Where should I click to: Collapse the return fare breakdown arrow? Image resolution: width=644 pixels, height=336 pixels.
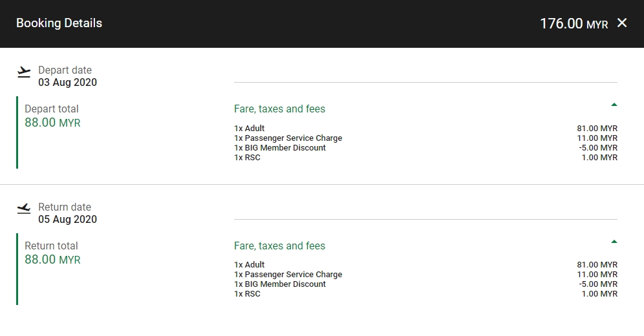click(x=614, y=242)
